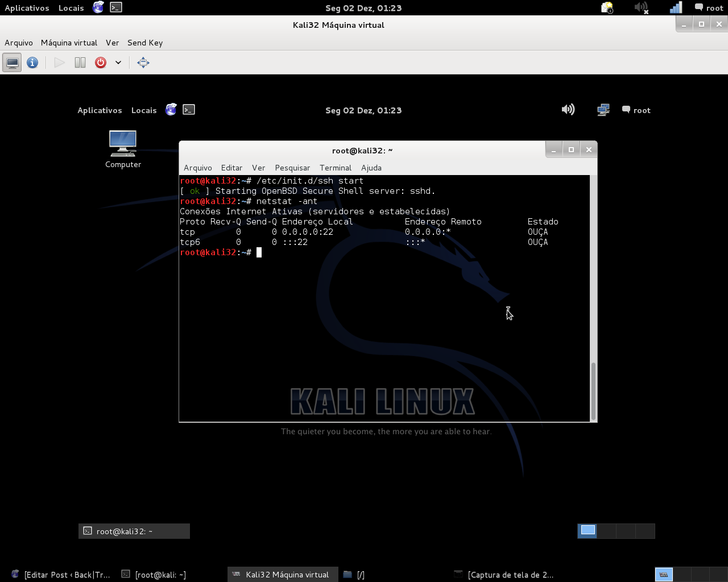Open the Ver menu of the virtual machine window
This screenshot has height=582, width=728.
[112, 43]
